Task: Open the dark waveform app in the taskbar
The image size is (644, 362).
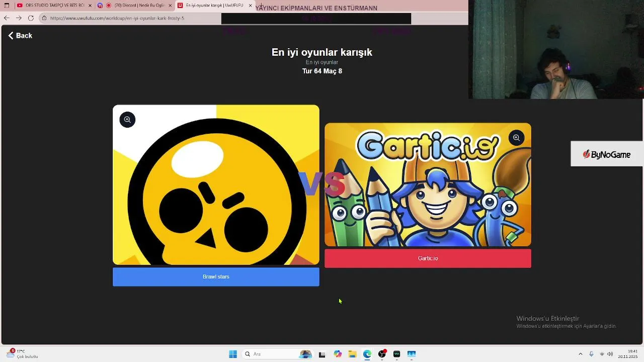Action: (x=396, y=354)
